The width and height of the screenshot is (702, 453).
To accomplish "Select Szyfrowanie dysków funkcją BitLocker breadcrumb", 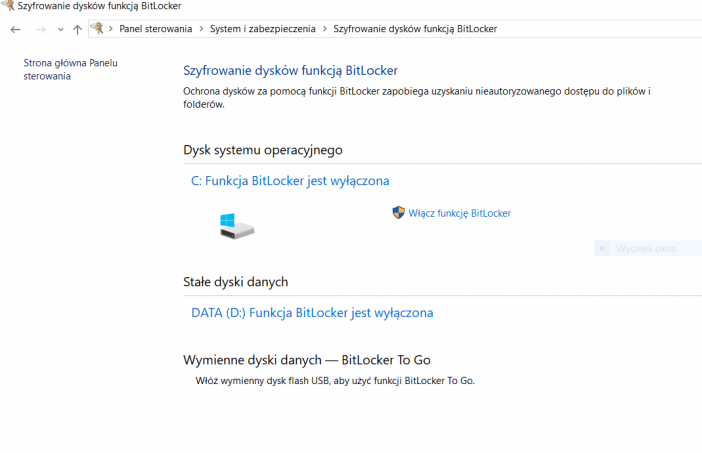I will pos(415,29).
